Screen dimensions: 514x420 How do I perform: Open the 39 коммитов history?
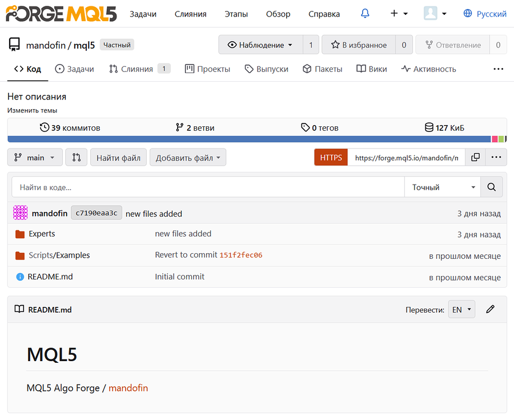pyautogui.click(x=70, y=127)
